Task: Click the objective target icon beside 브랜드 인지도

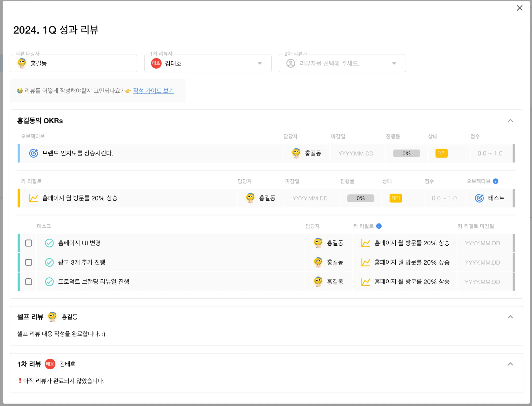Action: (x=34, y=153)
